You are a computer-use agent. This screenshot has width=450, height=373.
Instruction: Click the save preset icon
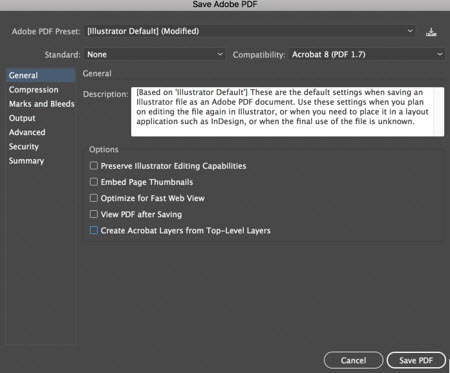coord(431,32)
